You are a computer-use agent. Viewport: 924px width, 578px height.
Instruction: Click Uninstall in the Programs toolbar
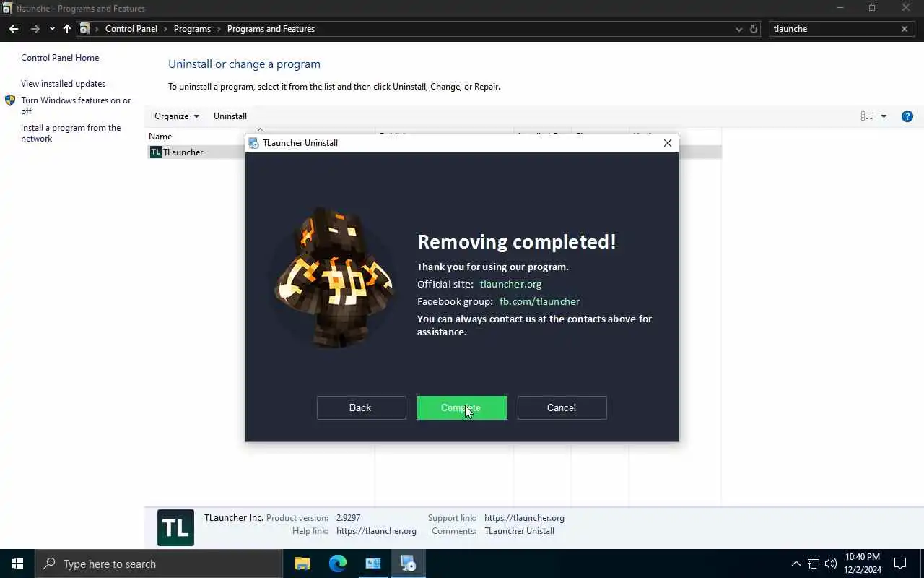click(x=230, y=116)
